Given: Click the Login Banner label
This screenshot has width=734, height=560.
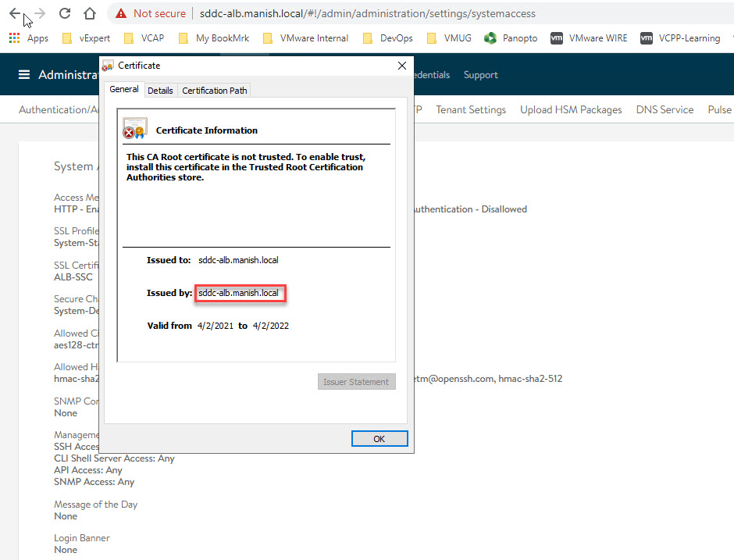Looking at the screenshot, I should click(81, 538).
